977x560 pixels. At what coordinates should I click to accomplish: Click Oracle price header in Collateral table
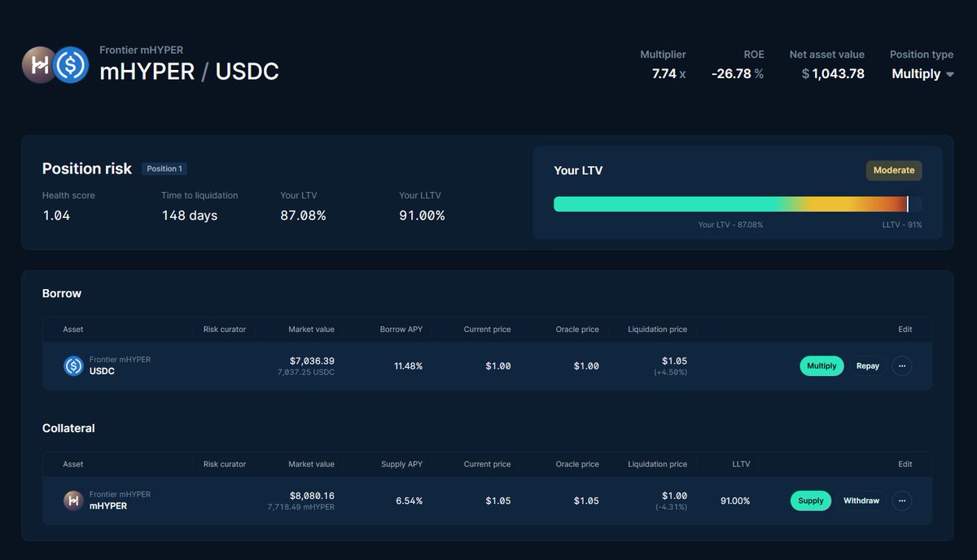577,464
